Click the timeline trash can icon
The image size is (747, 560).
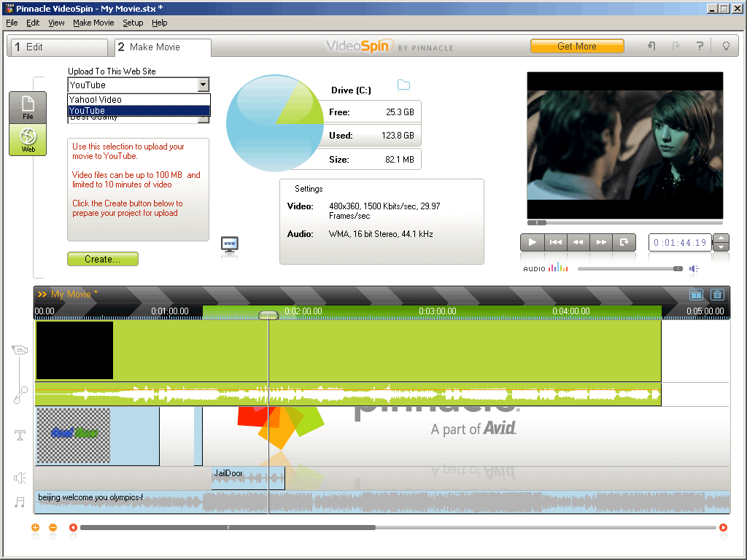pos(718,295)
